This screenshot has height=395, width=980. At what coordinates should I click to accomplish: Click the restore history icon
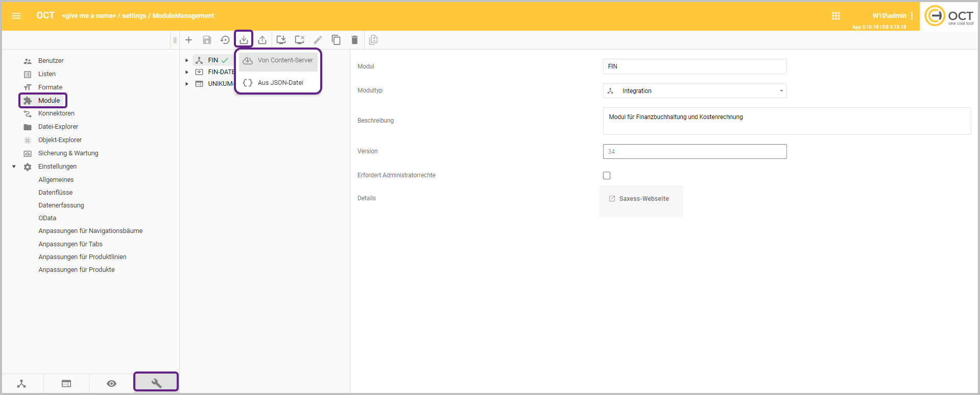pos(225,40)
